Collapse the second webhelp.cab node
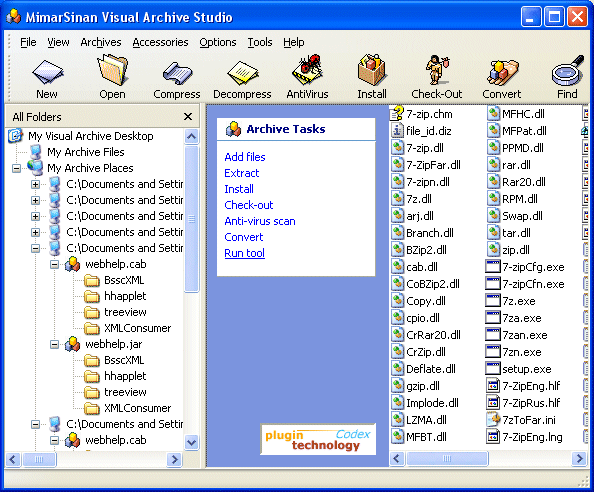Viewport: 594px width, 492px height. click(54, 440)
